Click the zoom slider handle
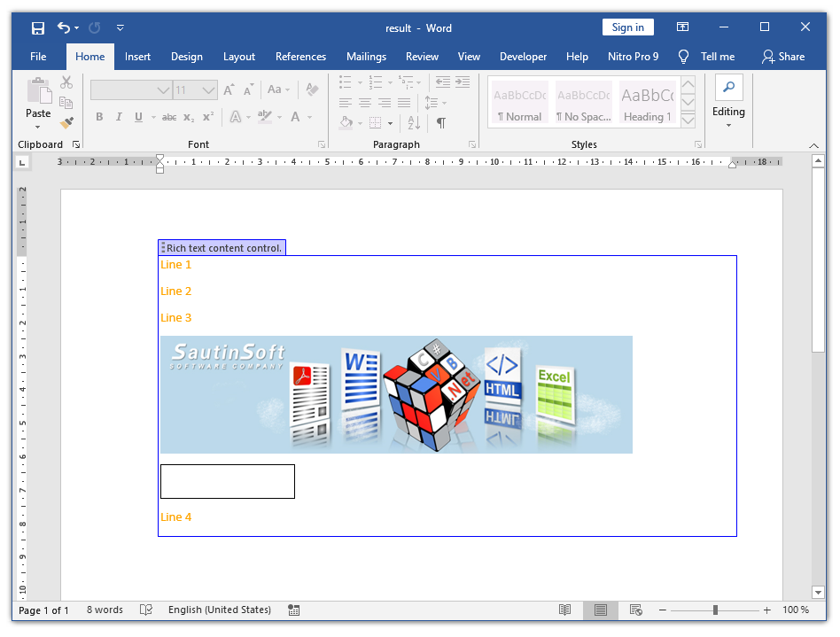 (715, 610)
